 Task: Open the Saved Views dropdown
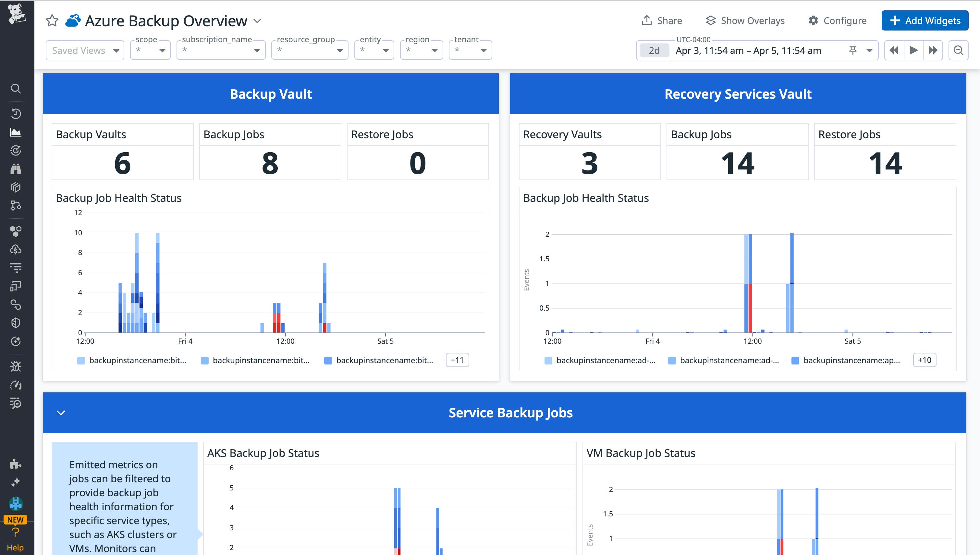85,50
